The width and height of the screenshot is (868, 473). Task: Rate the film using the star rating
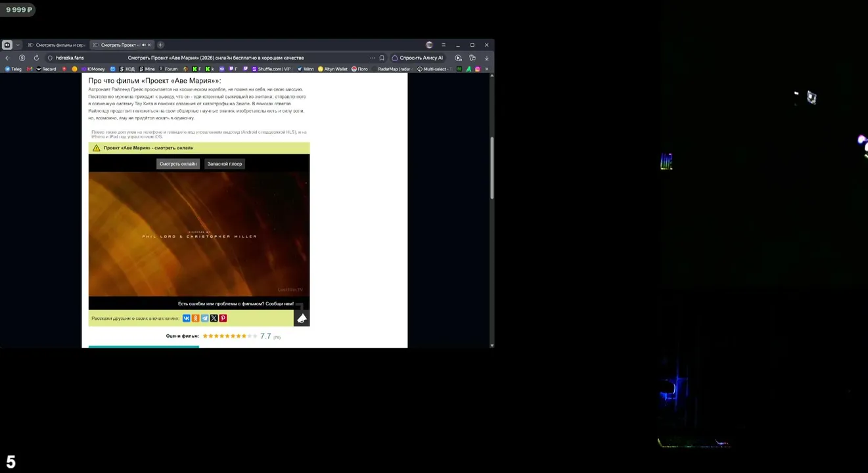coord(230,336)
